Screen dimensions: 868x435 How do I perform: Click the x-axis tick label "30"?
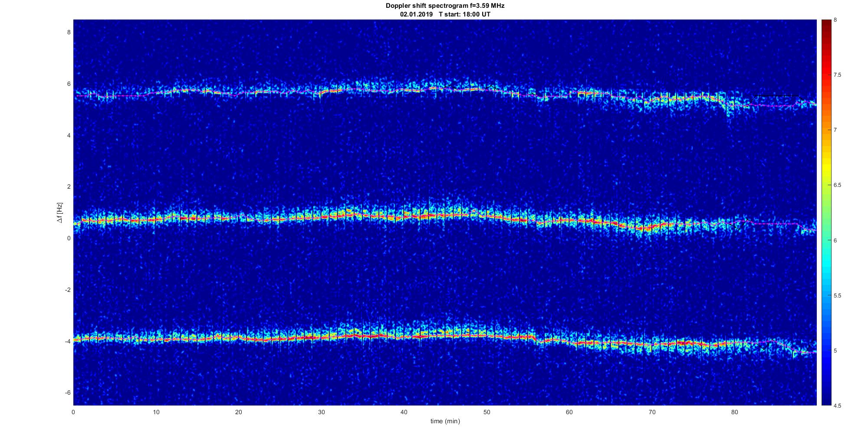click(x=321, y=412)
